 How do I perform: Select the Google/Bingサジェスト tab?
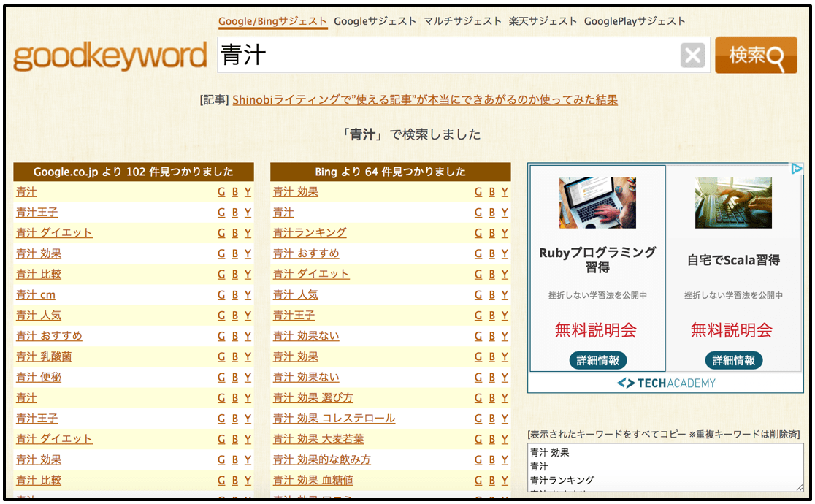(272, 21)
